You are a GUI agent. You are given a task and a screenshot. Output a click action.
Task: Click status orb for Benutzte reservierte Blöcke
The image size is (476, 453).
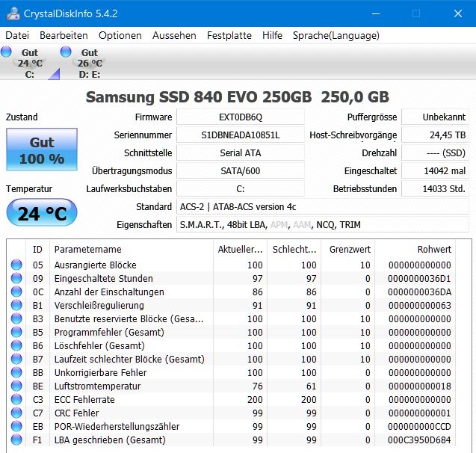pos(16,318)
